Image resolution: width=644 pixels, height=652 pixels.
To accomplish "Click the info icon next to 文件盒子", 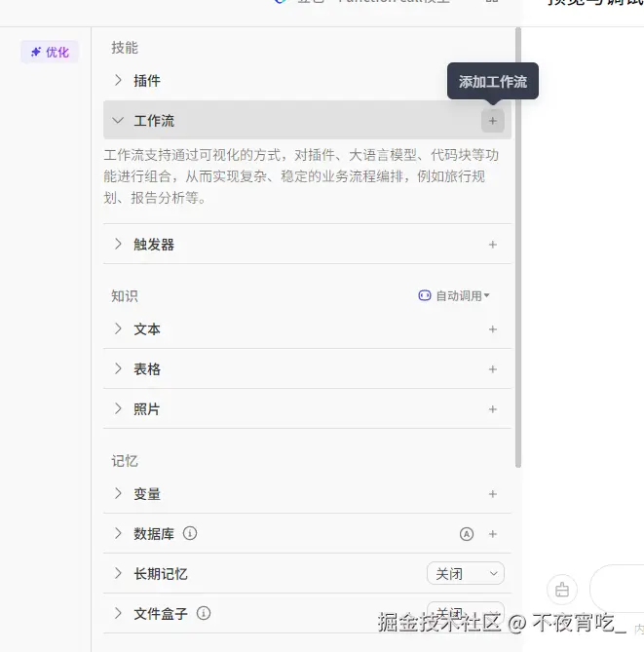I will pos(204,613).
